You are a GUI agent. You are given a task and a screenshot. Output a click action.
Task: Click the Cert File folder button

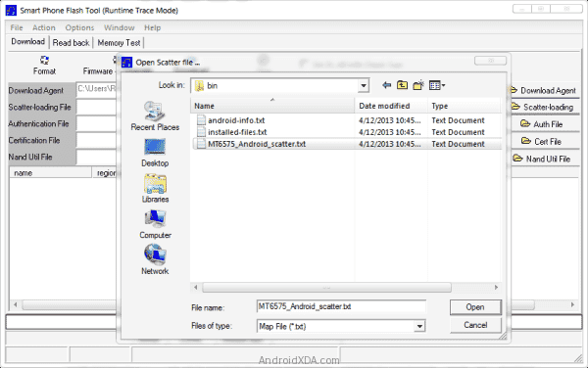tap(545, 142)
